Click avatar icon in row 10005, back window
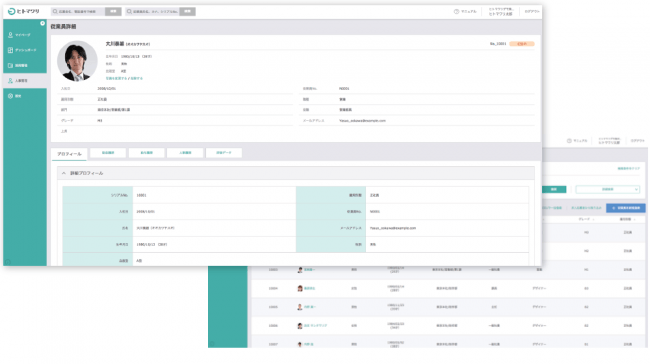This screenshot has width=650, height=364. 300,307
